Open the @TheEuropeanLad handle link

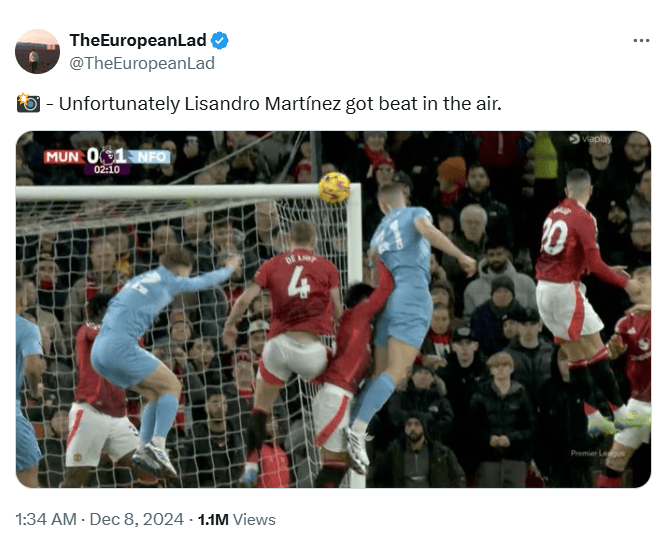(142, 63)
